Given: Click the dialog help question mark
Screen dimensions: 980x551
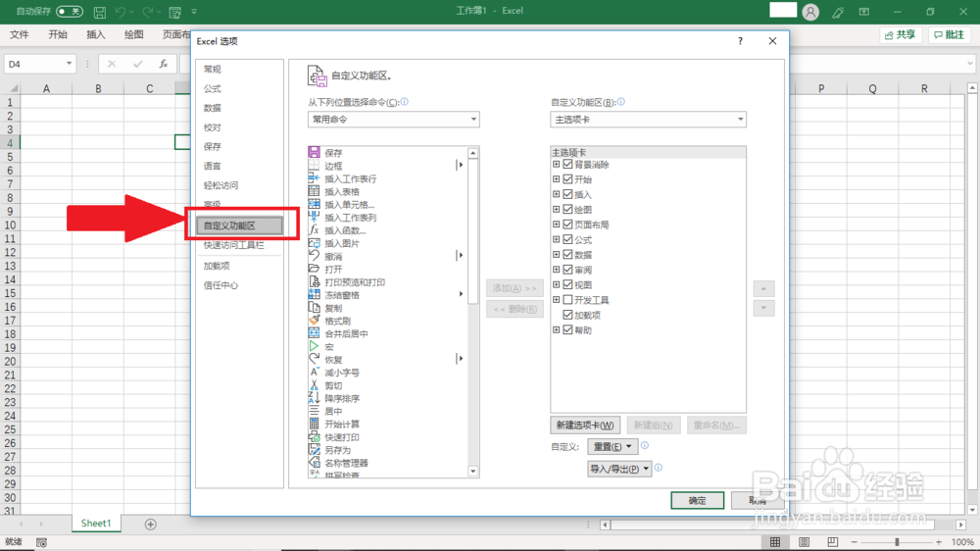Looking at the screenshot, I should pos(740,41).
